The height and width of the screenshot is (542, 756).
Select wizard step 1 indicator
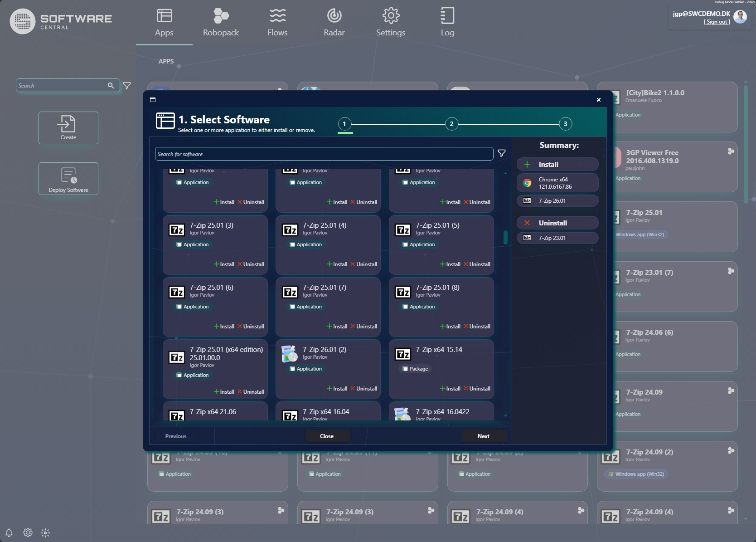tap(344, 124)
